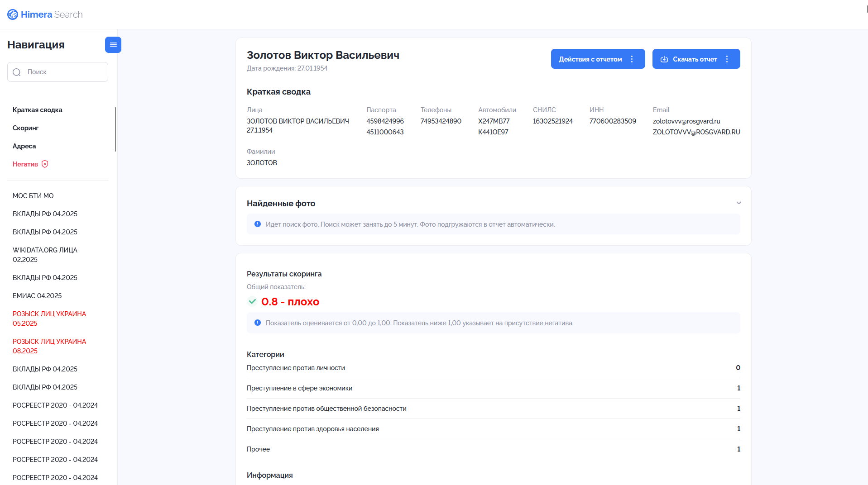This screenshot has height=485, width=868.
Task: Open the three-dot menu on Скачать отчет
Action: [727, 59]
